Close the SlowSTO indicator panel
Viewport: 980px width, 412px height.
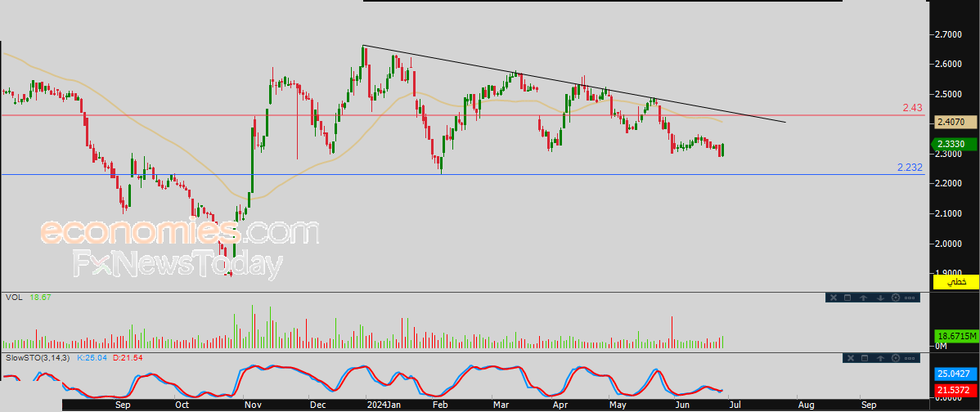tap(851, 358)
